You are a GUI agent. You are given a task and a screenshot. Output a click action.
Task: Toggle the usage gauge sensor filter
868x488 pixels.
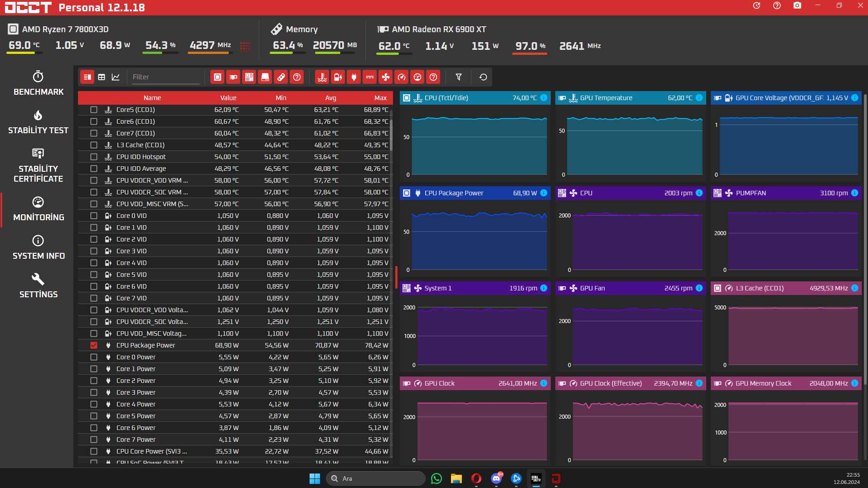click(417, 77)
